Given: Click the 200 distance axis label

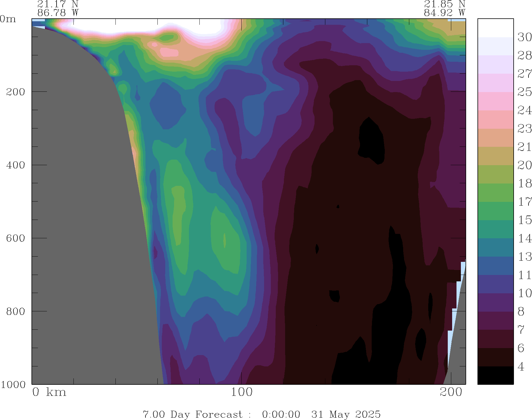Looking at the screenshot, I should click(451, 392).
